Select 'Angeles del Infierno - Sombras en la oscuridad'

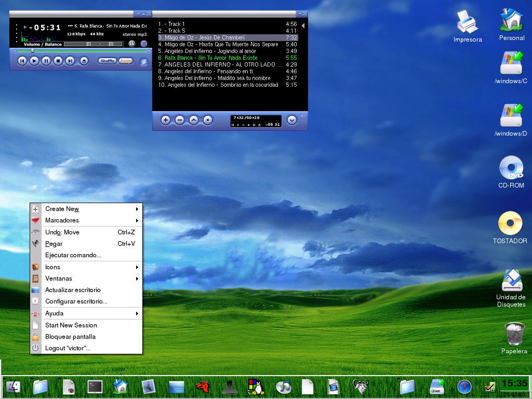point(228,85)
